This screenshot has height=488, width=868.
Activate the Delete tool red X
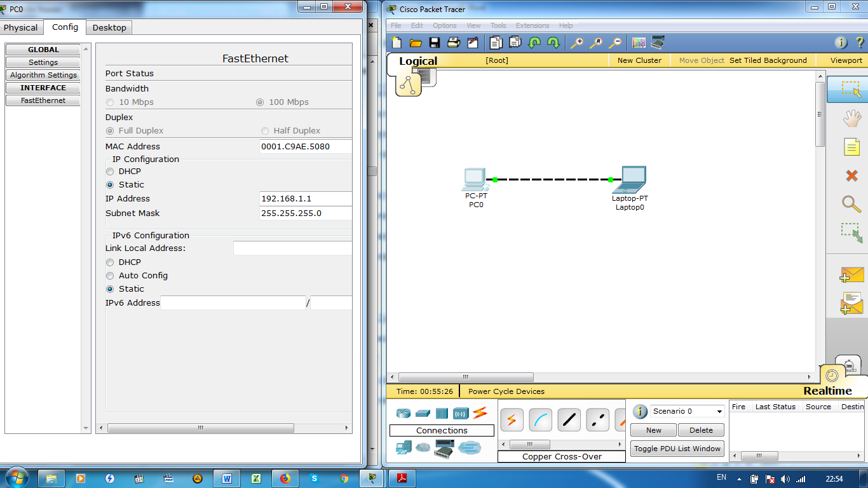click(x=851, y=175)
